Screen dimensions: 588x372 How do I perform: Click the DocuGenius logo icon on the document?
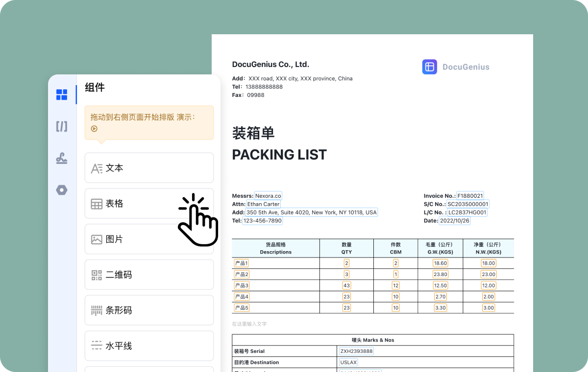[x=430, y=67]
